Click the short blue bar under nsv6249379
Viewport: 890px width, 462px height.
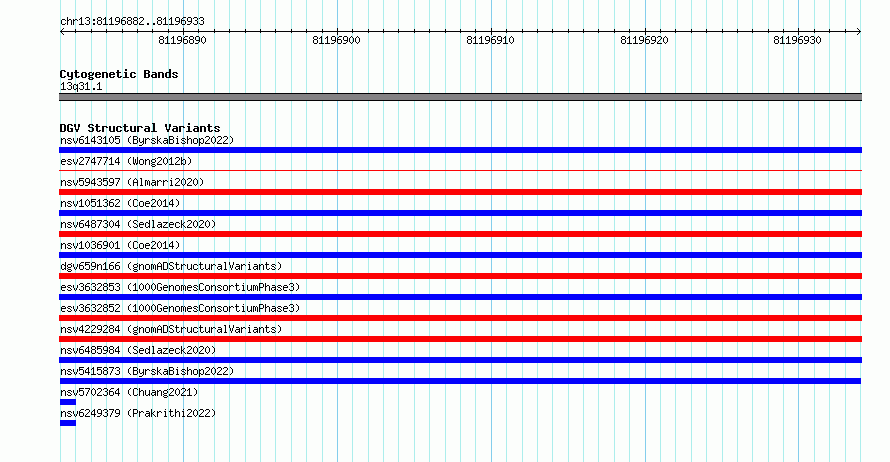click(68, 423)
